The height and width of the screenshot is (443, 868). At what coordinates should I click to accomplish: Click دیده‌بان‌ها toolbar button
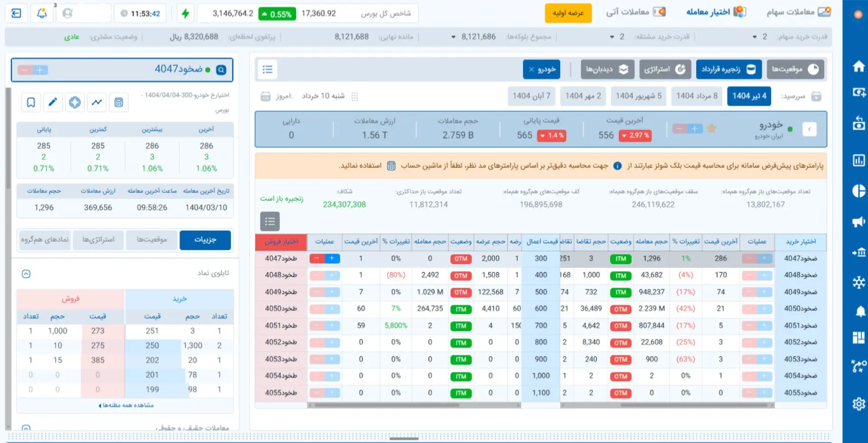click(607, 69)
